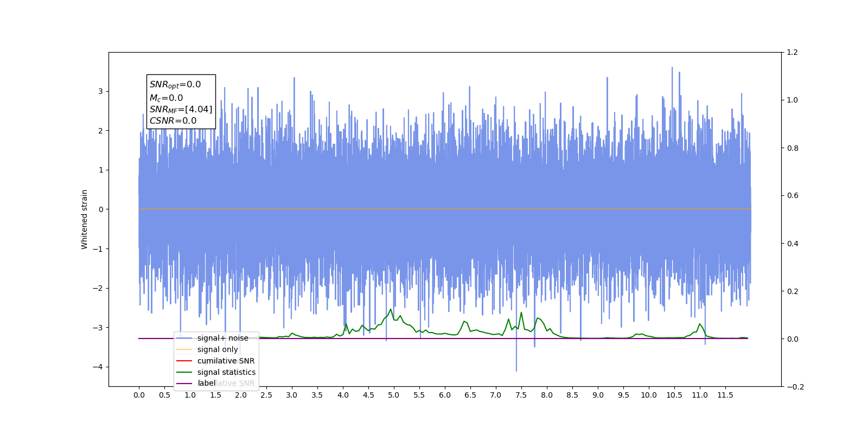Image resolution: width=868 pixels, height=434 pixels.
Task: Click the x-axis tick label 10.0
Action: point(649,395)
